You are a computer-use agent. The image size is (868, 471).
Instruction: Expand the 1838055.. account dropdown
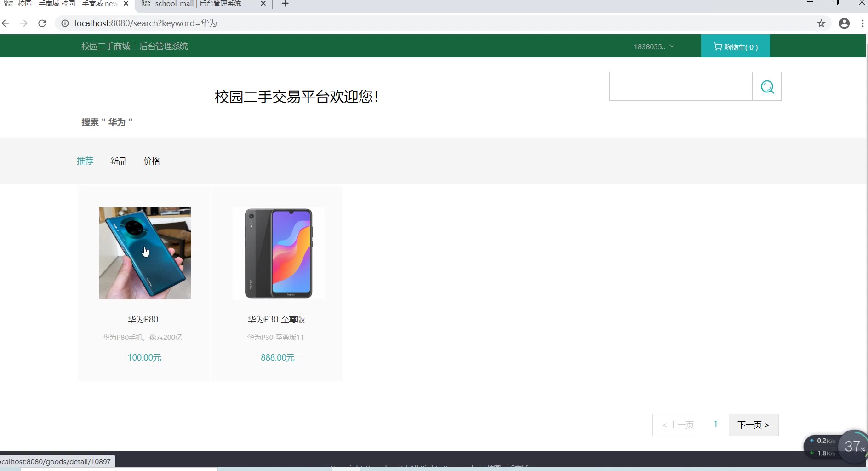click(x=654, y=46)
